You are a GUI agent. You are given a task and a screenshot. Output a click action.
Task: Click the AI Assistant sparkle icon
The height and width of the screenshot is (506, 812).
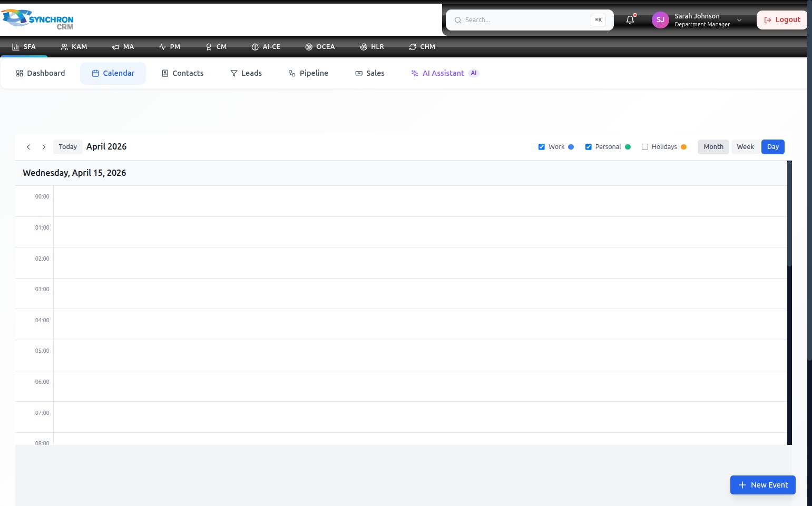415,73
